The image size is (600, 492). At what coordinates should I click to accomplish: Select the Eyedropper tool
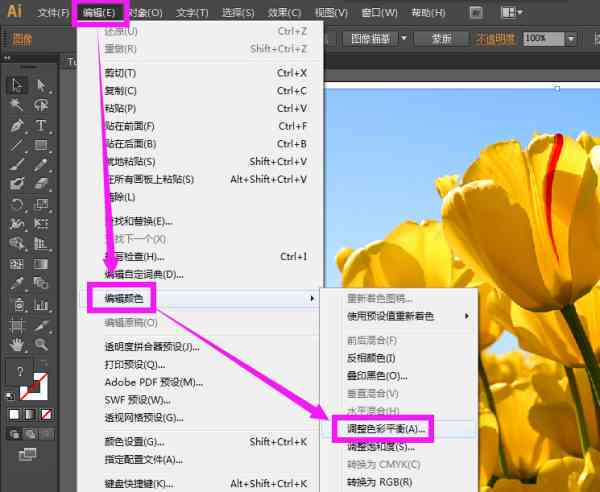pyautogui.click(x=17, y=283)
